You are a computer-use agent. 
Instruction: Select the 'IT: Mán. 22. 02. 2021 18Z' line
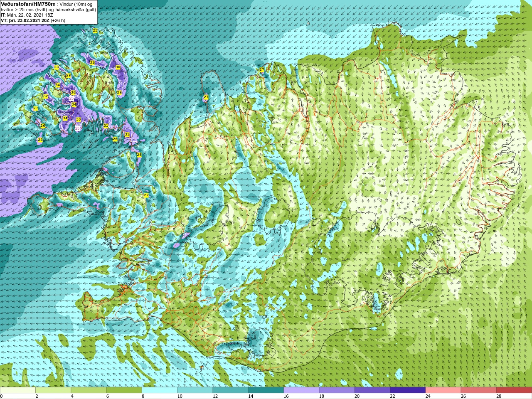click(x=27, y=15)
